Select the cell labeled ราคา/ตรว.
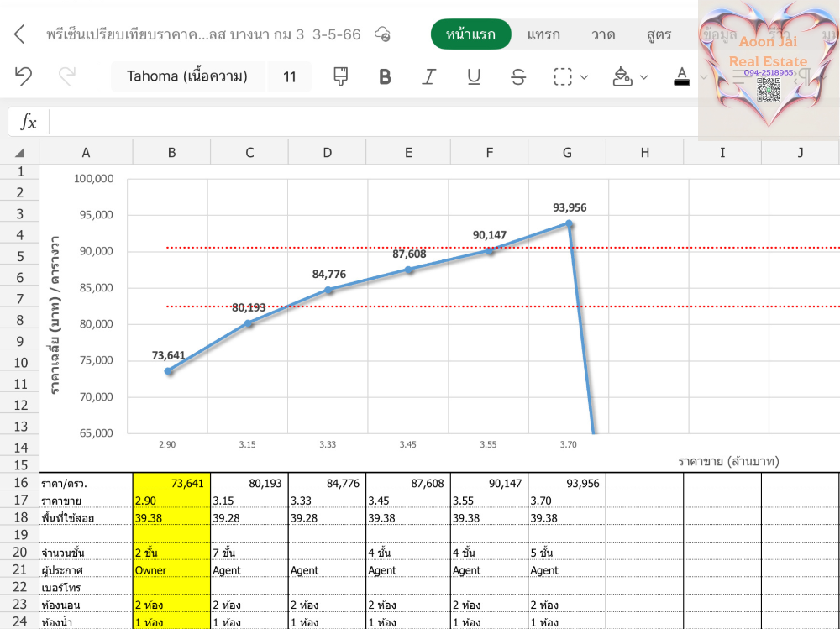This screenshot has height=629, width=840. (86, 483)
